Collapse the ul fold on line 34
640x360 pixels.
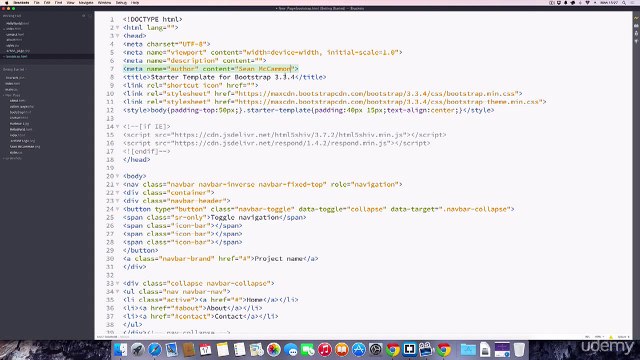118,291
